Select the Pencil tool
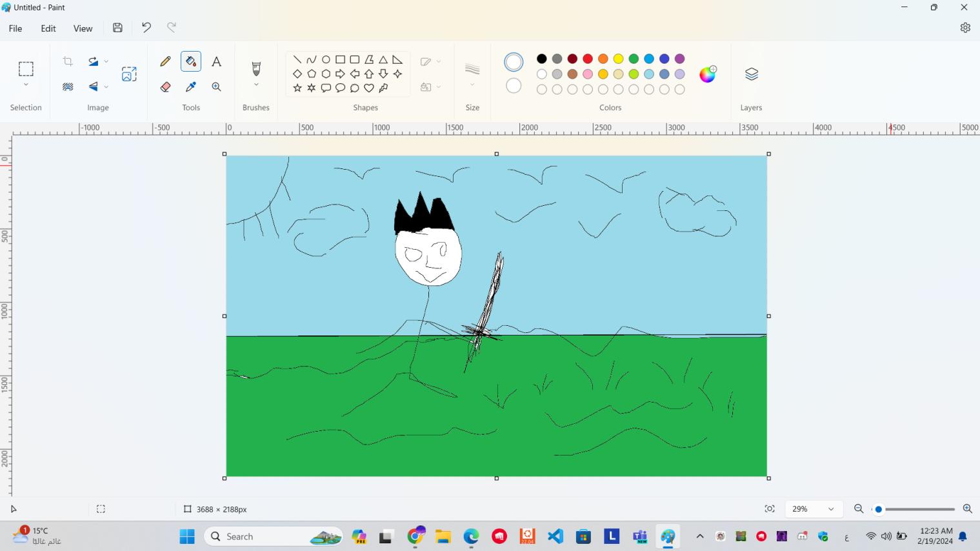The height and width of the screenshot is (551, 980). pos(165,61)
